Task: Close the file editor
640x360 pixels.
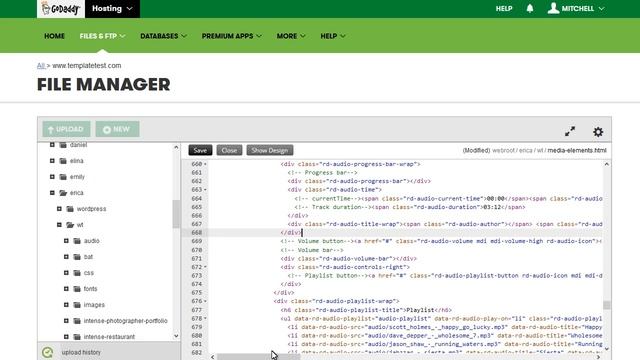Action: pos(229,150)
